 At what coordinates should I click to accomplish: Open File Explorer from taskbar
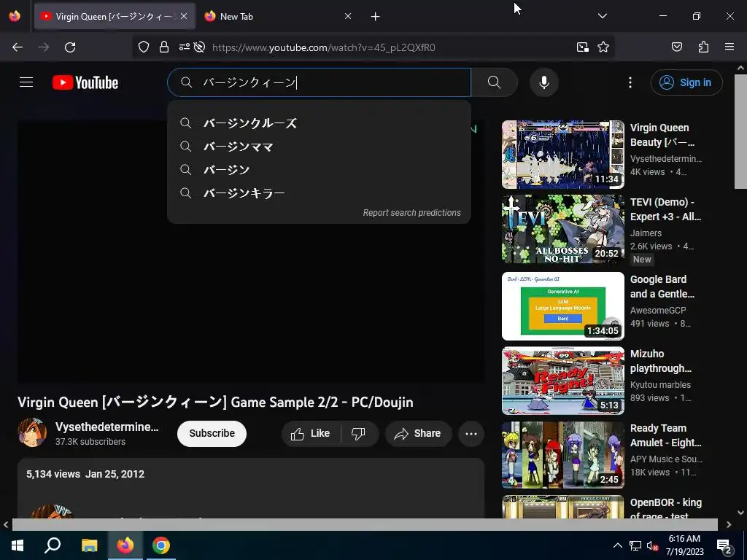(89, 545)
